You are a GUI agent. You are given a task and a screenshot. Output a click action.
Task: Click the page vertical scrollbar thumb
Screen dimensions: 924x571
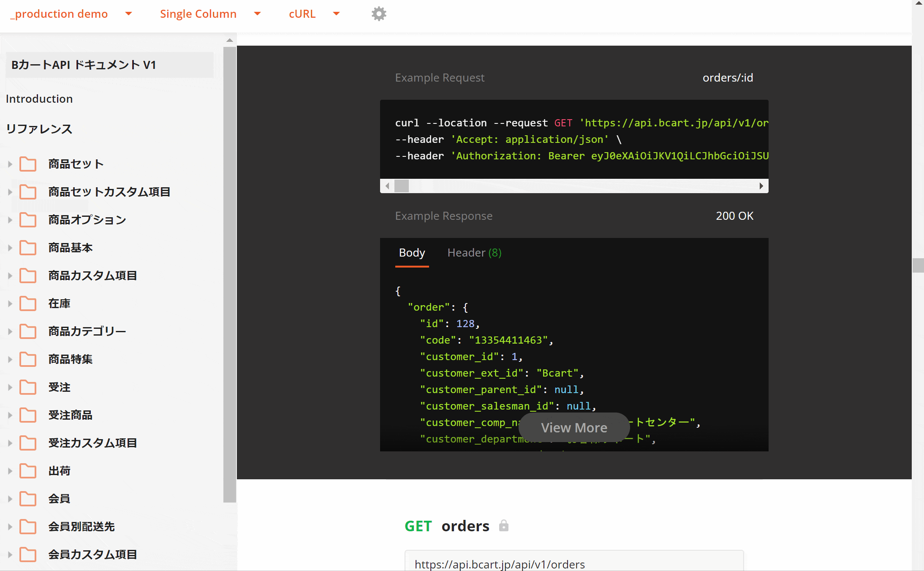point(918,265)
